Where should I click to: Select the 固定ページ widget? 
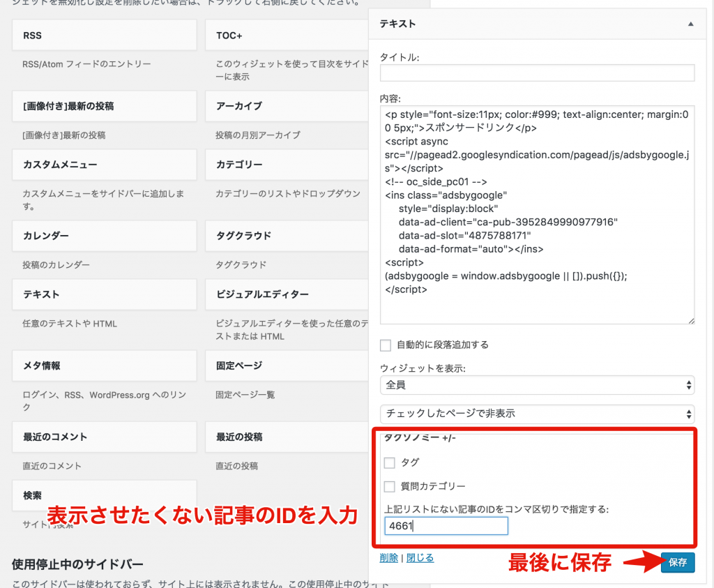(287, 365)
